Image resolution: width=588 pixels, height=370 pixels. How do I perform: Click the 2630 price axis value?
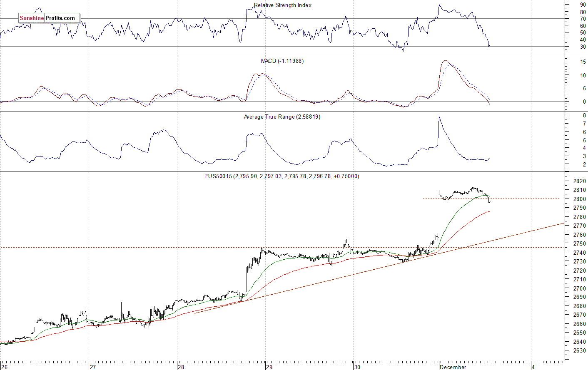pos(580,350)
